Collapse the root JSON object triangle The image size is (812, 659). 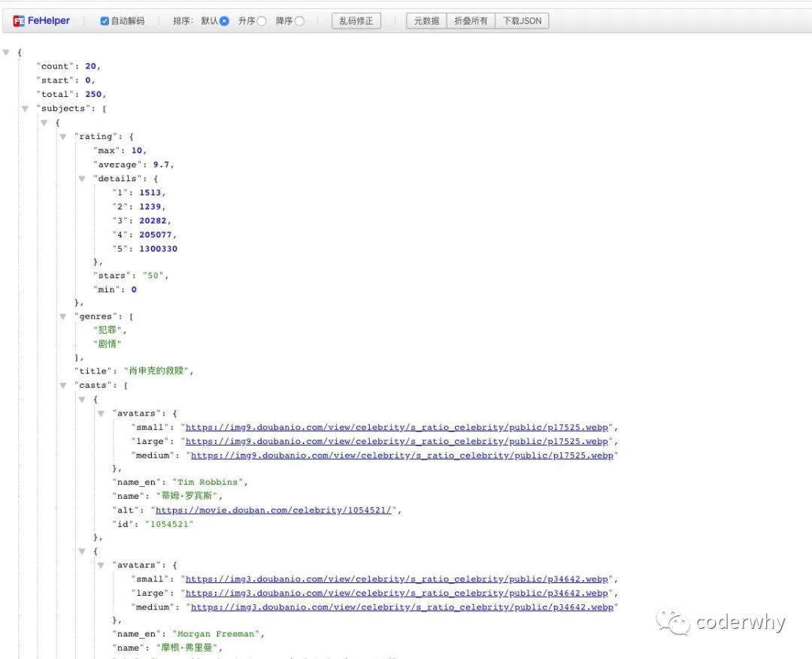pos(6,53)
